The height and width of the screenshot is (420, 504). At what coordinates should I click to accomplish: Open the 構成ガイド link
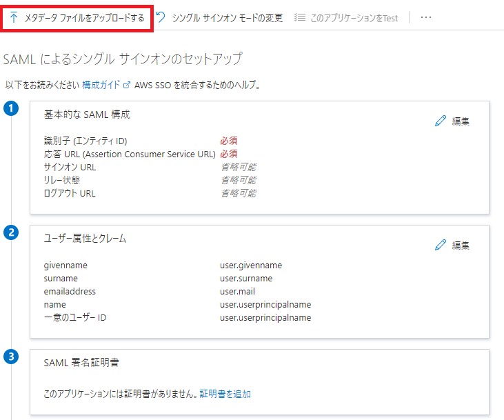[x=101, y=85]
